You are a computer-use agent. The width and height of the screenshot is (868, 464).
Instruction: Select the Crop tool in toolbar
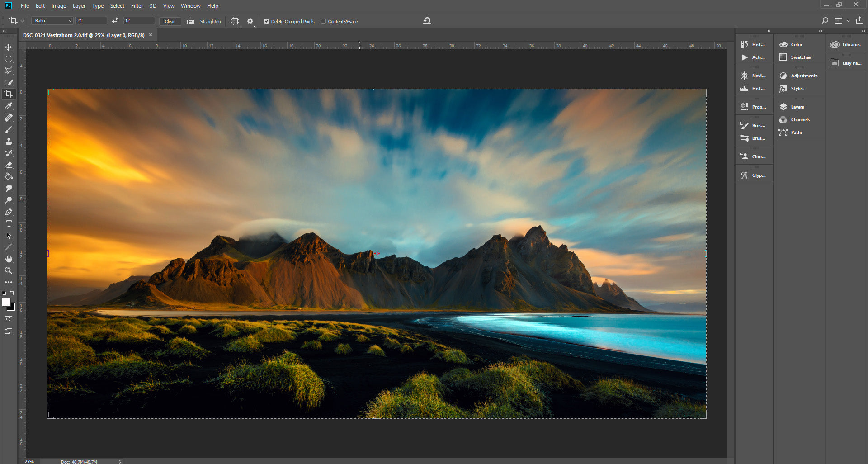click(9, 94)
